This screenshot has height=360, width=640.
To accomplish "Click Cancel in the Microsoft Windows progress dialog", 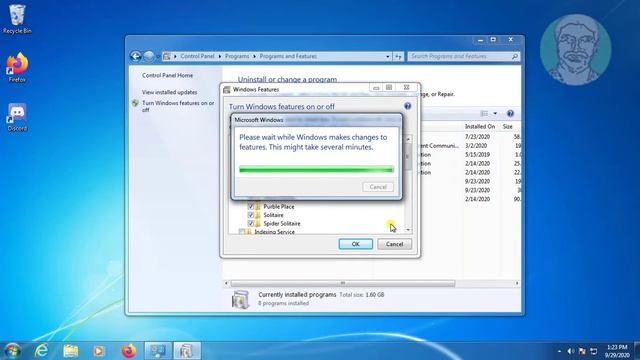I will [x=378, y=187].
